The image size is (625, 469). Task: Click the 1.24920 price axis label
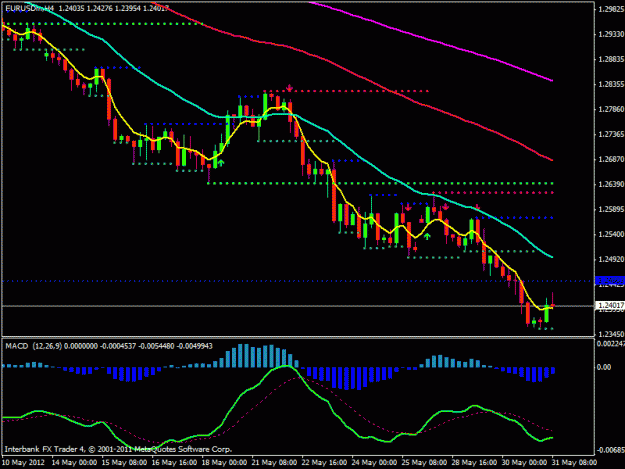611,259
